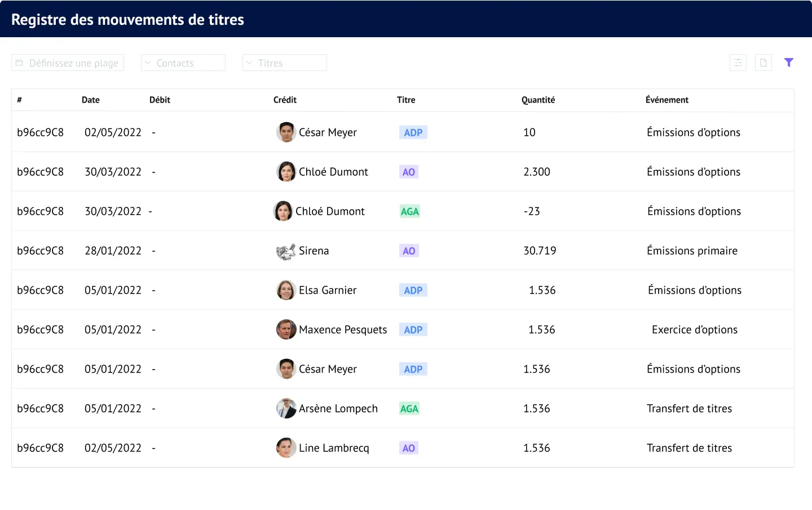Viewport: 812px width, 510px height.
Task: Open the Contacts filter dropdown
Action: (x=183, y=63)
